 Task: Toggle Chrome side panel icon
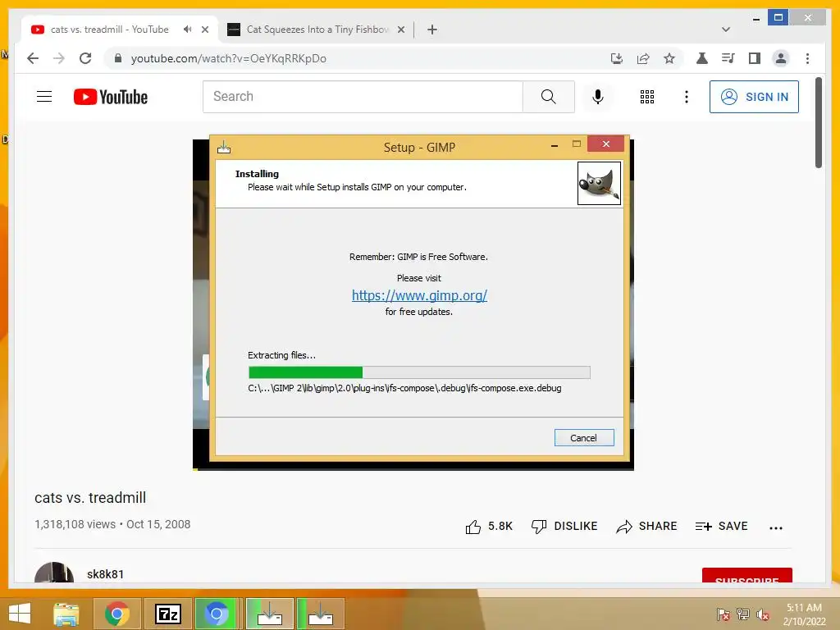755,58
